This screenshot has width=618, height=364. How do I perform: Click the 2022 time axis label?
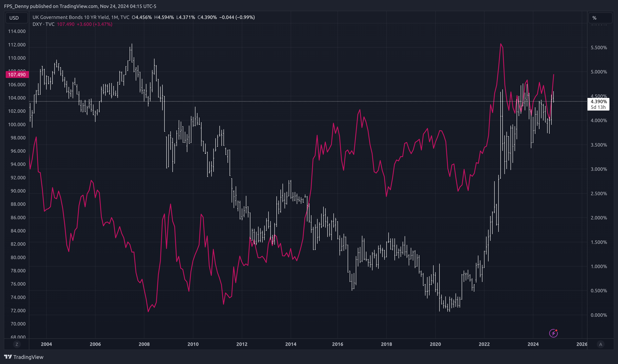484,344
